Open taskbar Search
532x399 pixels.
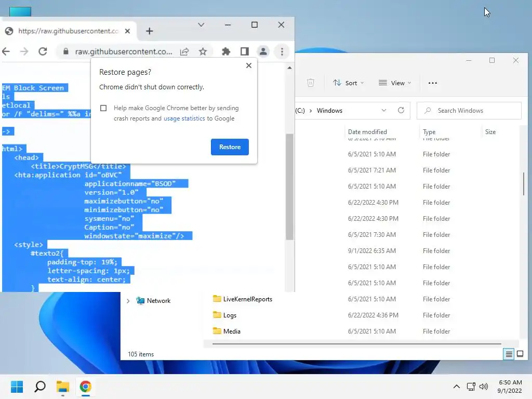coord(39,387)
